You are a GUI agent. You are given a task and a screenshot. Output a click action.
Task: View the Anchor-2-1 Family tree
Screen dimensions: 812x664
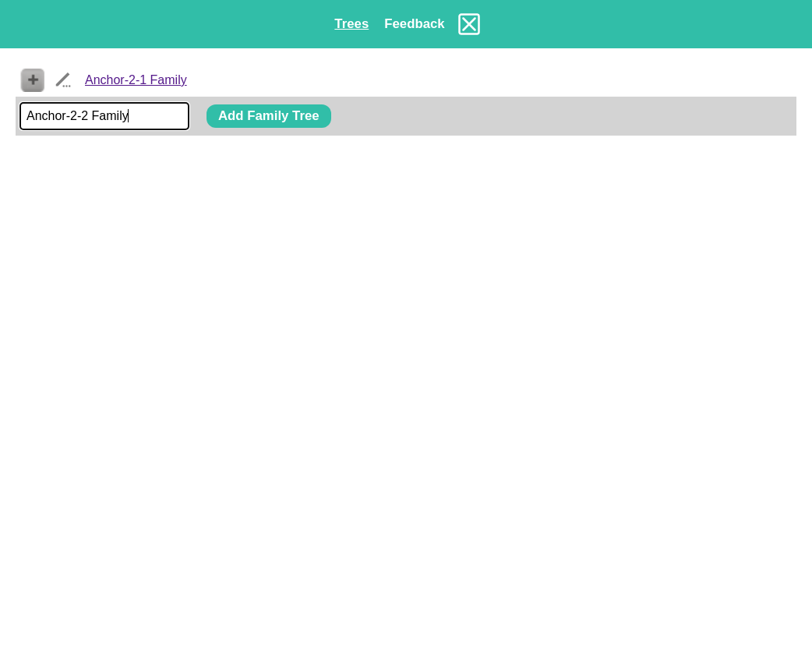point(136,80)
